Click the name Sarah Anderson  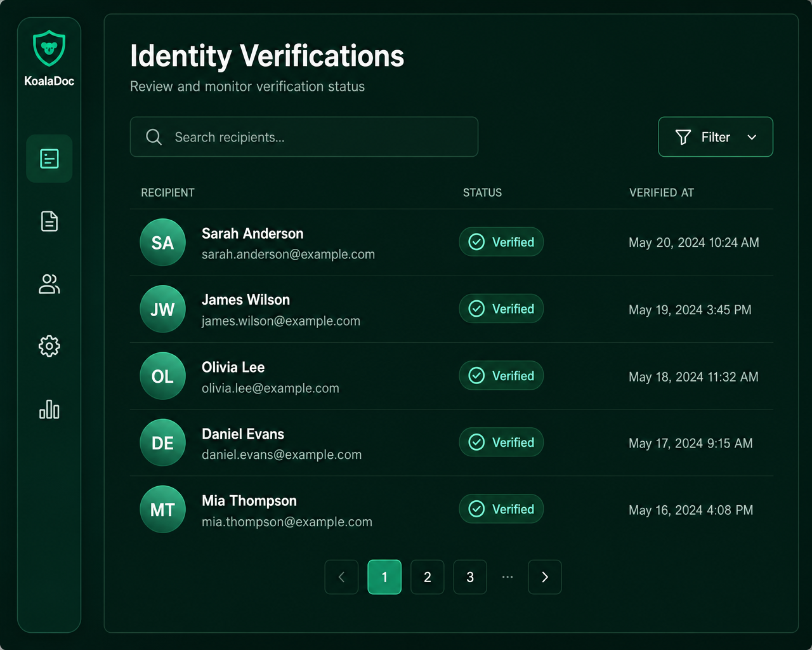(x=252, y=234)
